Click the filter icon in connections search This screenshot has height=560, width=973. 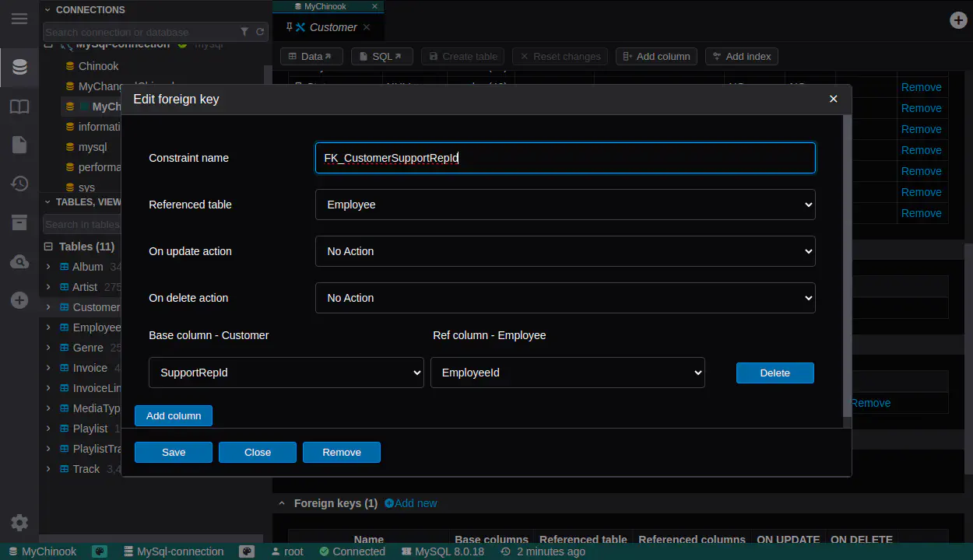pyautogui.click(x=244, y=32)
